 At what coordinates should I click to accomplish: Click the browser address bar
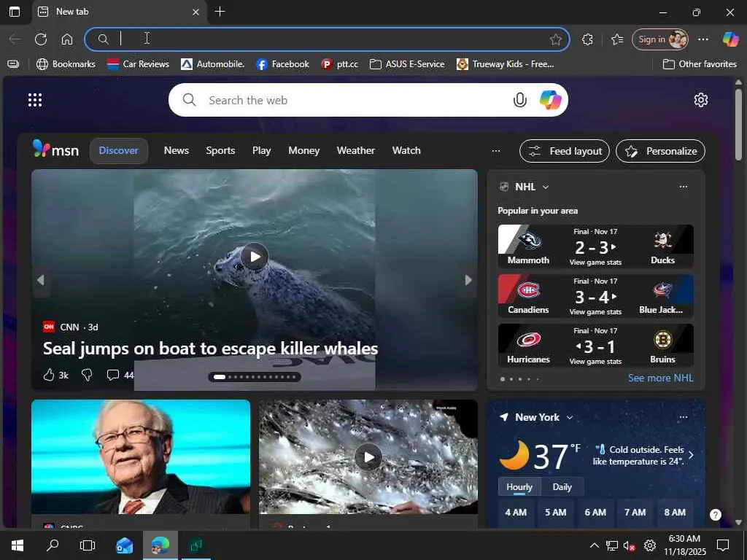pyautogui.click(x=327, y=39)
